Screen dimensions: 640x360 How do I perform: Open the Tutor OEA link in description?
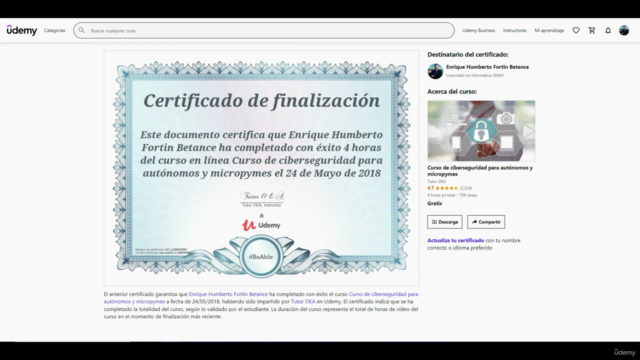(303, 302)
